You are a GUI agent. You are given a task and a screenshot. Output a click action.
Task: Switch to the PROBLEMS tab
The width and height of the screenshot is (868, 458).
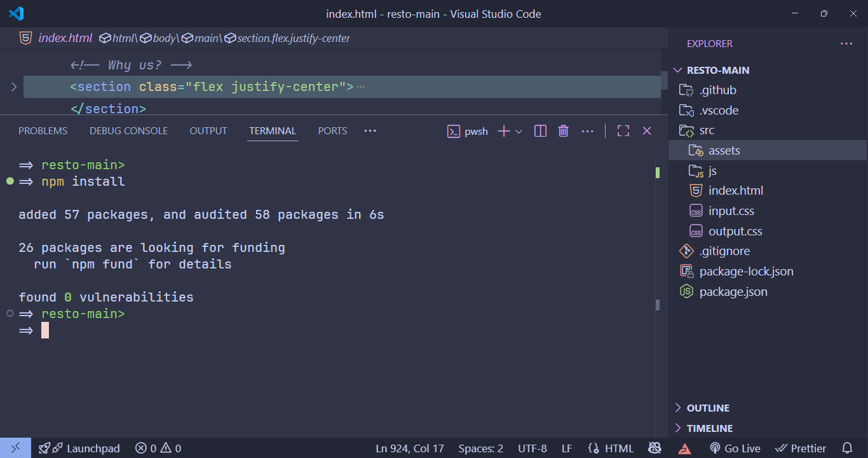[x=43, y=130]
